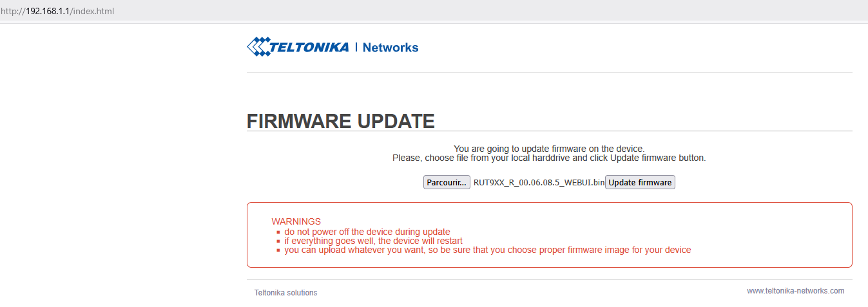Image resolution: width=868 pixels, height=307 pixels.
Task: Click the bullet marker before "you can upload whatever"
Action: pyautogui.click(x=278, y=250)
